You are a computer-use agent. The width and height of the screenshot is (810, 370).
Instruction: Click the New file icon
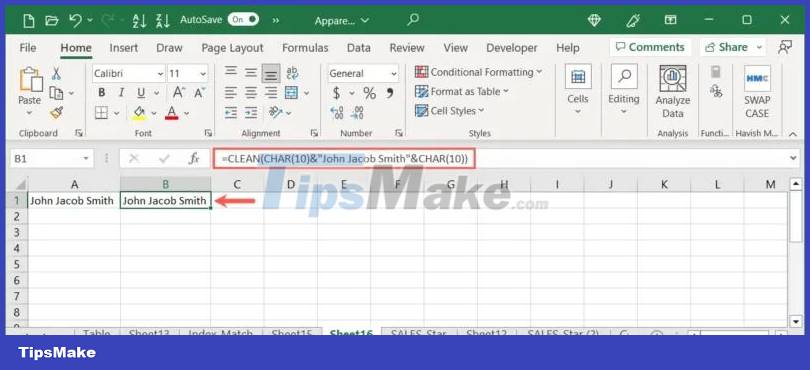pos(29,20)
